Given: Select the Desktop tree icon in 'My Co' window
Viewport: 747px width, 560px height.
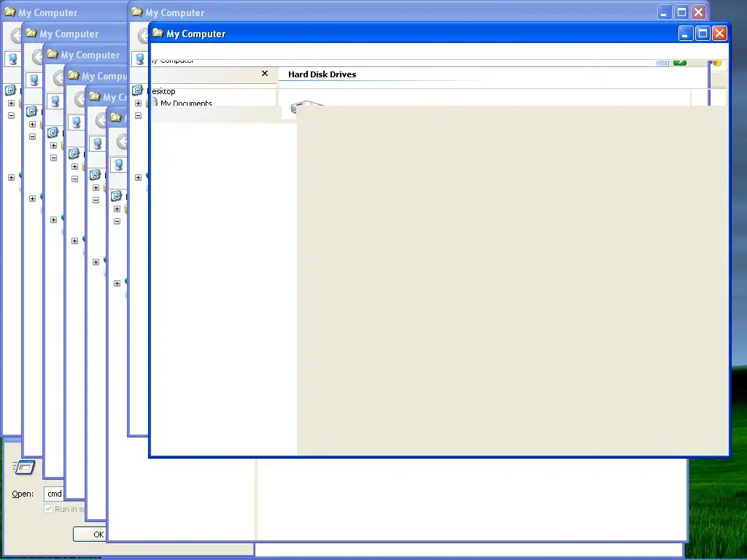Looking at the screenshot, I should click(x=95, y=175).
